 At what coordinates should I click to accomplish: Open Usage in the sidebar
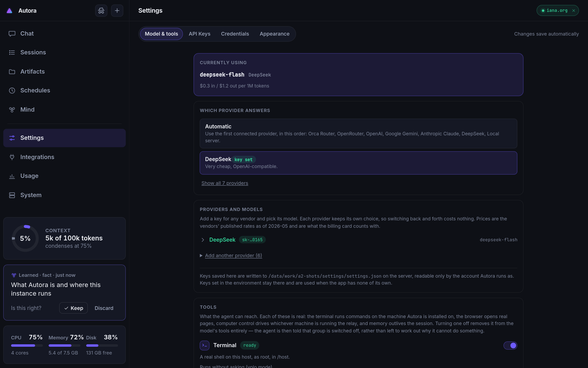coord(64,176)
